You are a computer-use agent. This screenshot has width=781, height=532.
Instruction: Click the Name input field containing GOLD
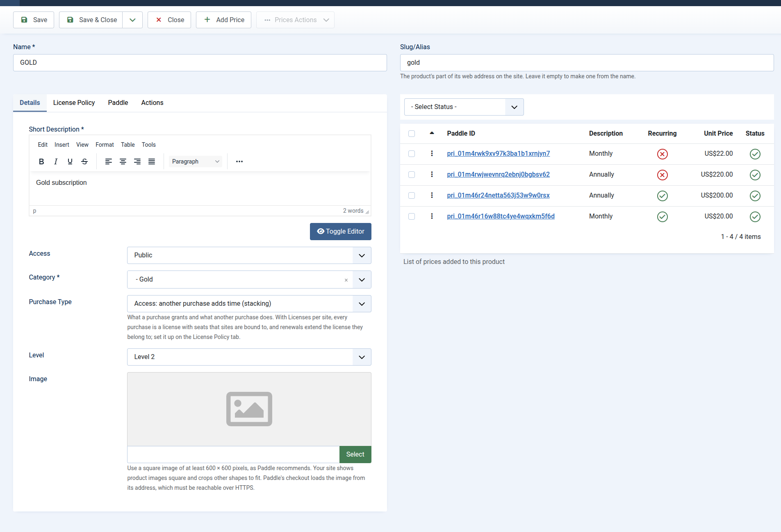pos(200,63)
